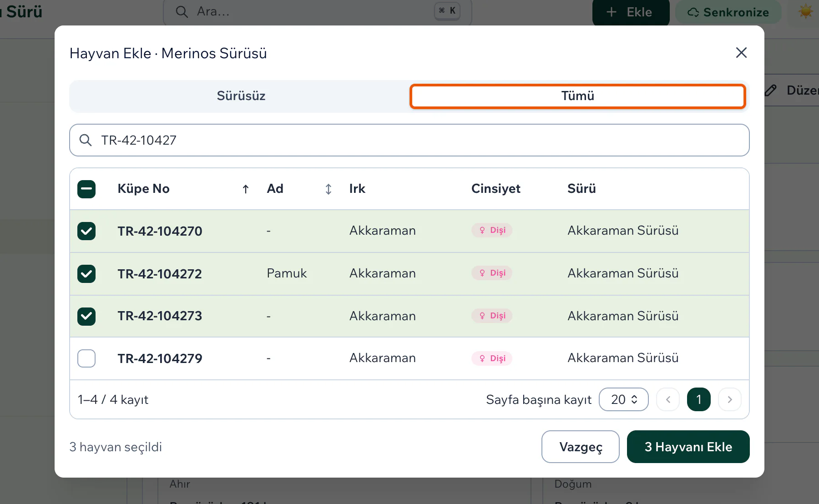Click the Ad column sort icon
The image size is (819, 504).
329,189
